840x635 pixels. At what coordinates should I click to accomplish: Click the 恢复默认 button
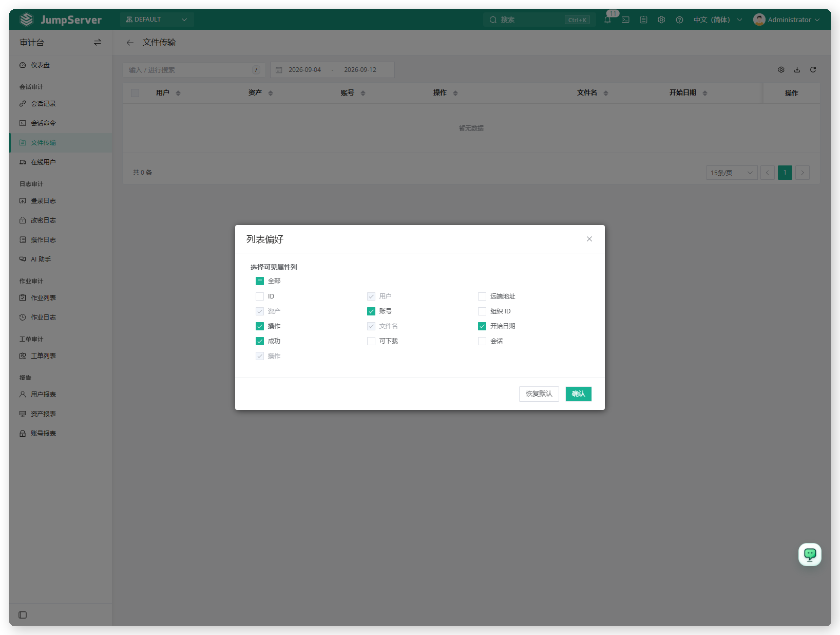pos(539,394)
